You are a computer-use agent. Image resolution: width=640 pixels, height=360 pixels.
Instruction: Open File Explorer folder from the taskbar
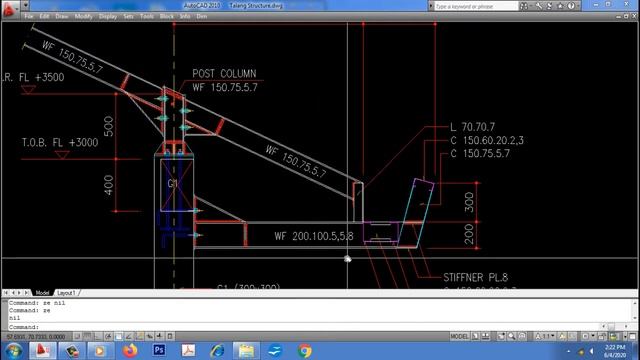(x=247, y=351)
